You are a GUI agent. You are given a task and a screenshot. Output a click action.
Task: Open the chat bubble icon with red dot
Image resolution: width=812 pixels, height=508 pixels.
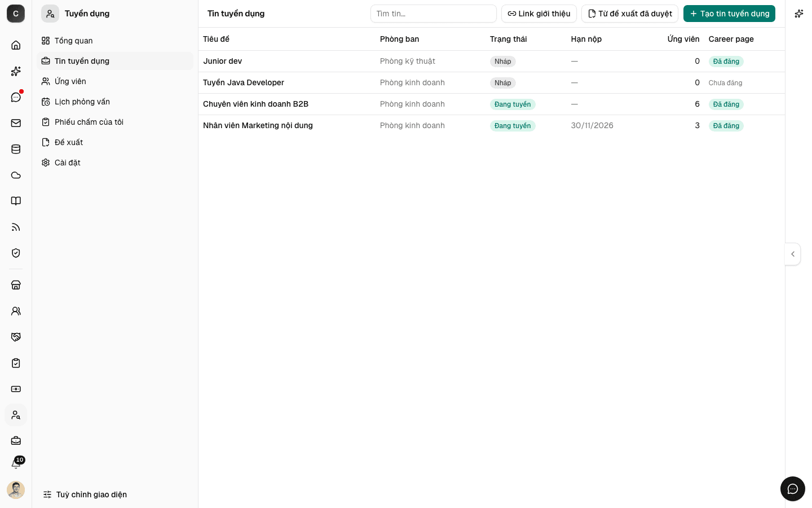click(16, 97)
